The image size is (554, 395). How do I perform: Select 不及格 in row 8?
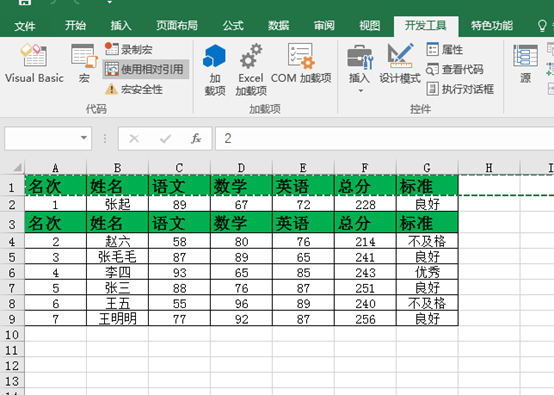427,303
